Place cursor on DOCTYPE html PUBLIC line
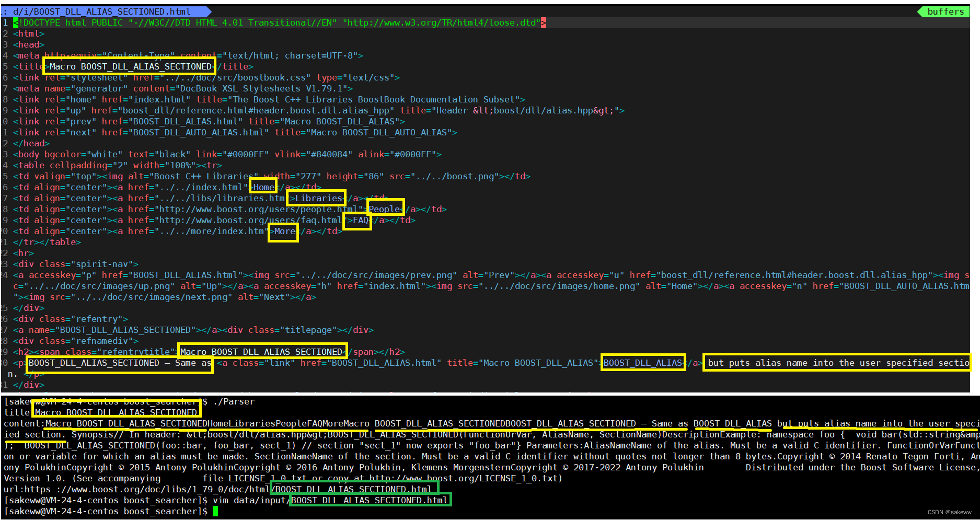Viewport: 980px width, 520px height. click(280, 22)
